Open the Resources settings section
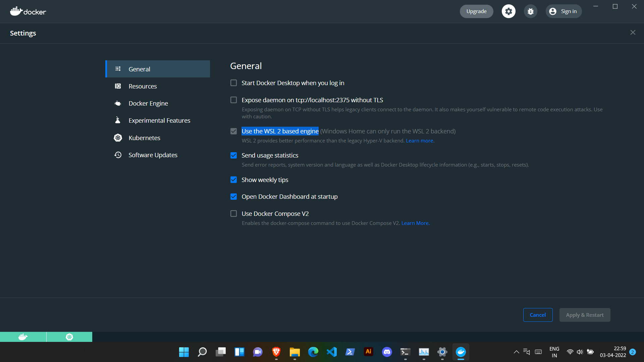 [x=158, y=86]
